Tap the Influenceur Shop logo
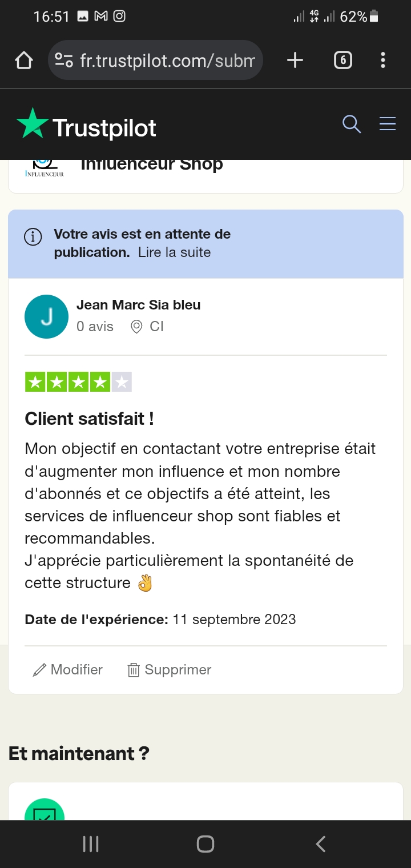The height and width of the screenshot is (868, 411). [x=45, y=168]
